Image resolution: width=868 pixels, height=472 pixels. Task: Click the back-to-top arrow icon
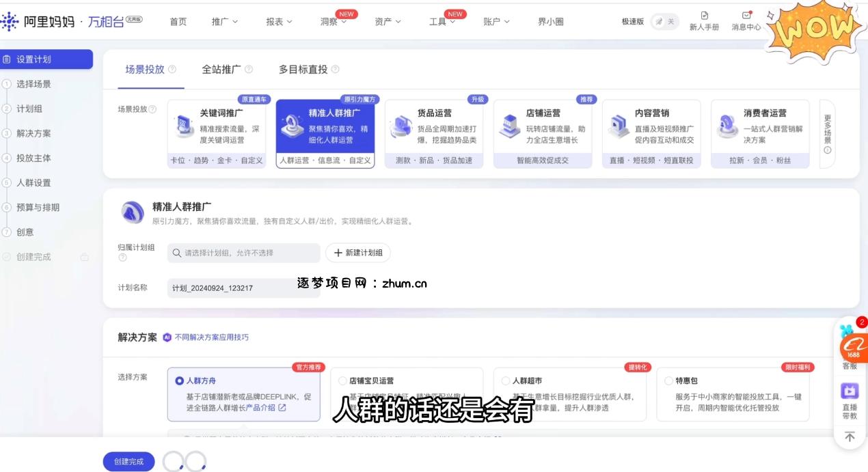850,436
